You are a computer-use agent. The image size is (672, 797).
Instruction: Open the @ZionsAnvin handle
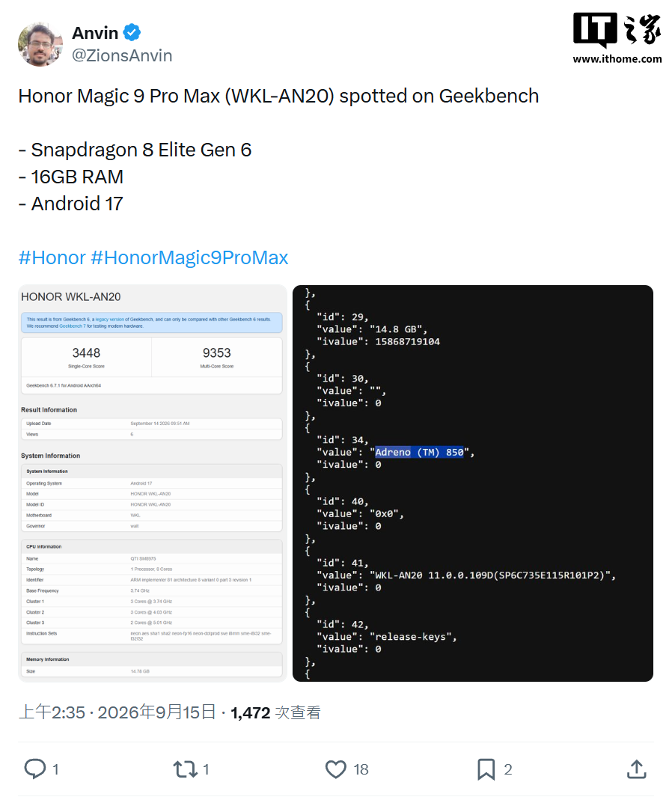pyautogui.click(x=122, y=55)
